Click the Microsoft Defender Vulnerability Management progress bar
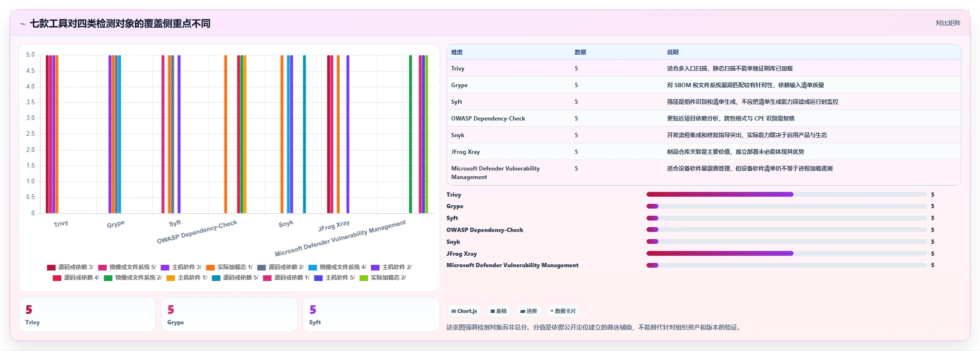 pos(786,265)
